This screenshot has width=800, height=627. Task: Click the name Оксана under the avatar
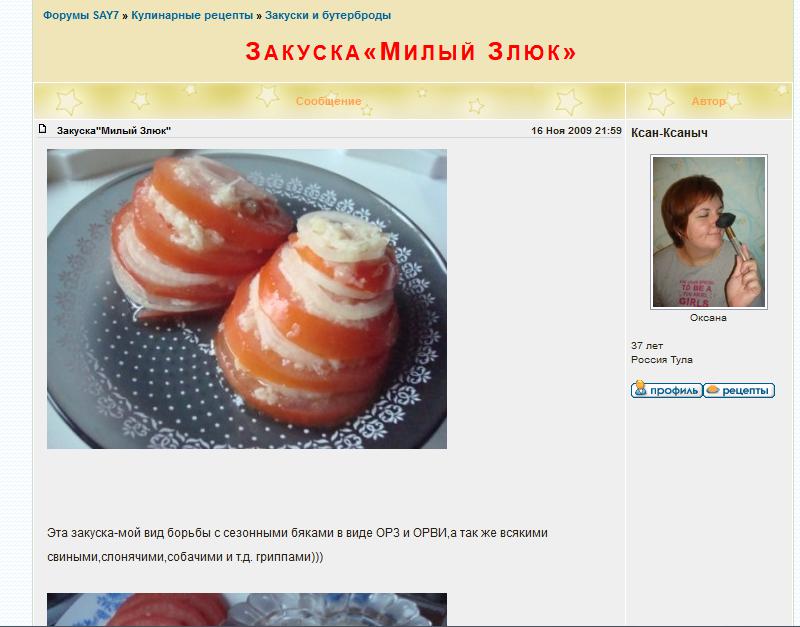point(708,317)
